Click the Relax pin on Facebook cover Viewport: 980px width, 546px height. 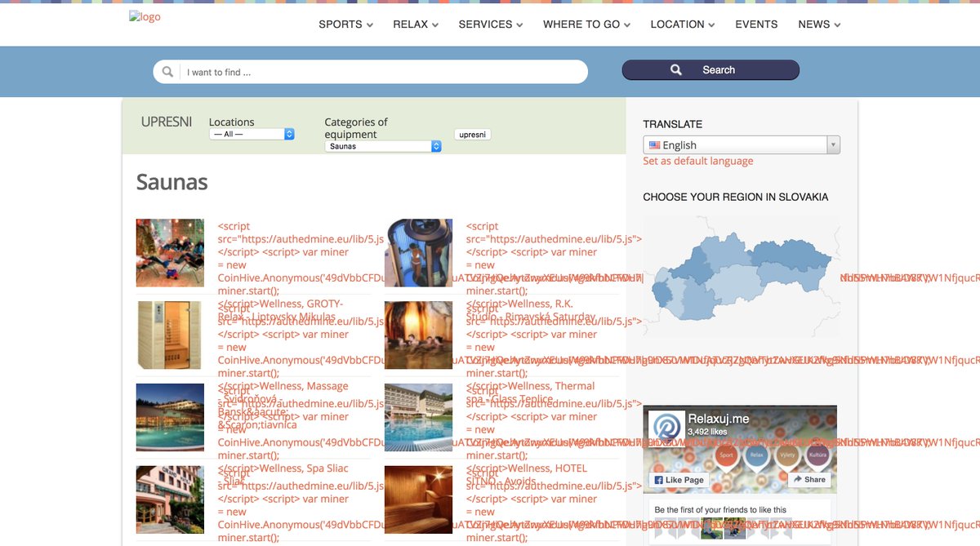[755, 457]
